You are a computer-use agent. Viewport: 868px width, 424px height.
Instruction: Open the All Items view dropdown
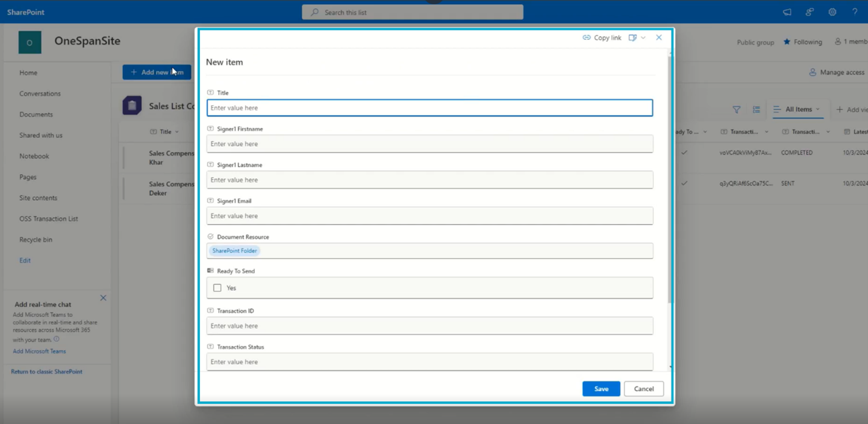[797, 109]
